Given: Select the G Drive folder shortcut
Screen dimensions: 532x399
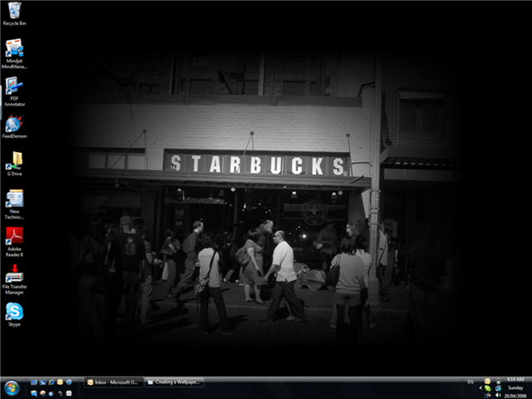Looking at the screenshot, I should pos(14,165).
